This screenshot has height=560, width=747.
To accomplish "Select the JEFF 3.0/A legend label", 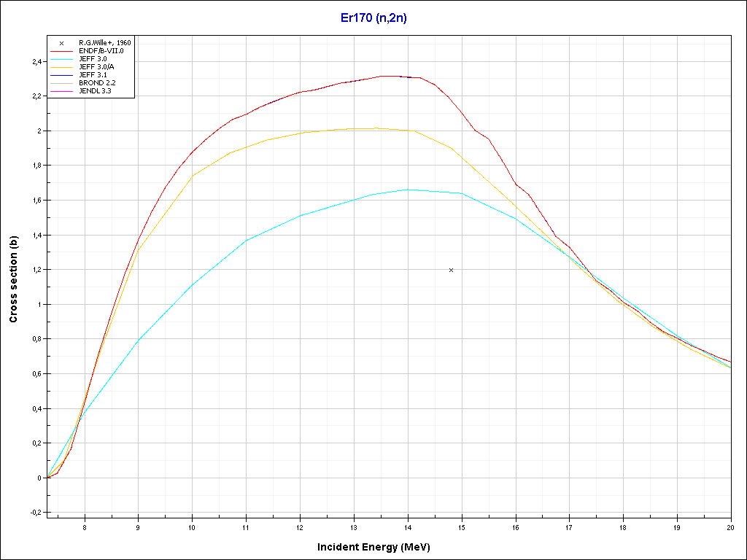I will click(96, 67).
